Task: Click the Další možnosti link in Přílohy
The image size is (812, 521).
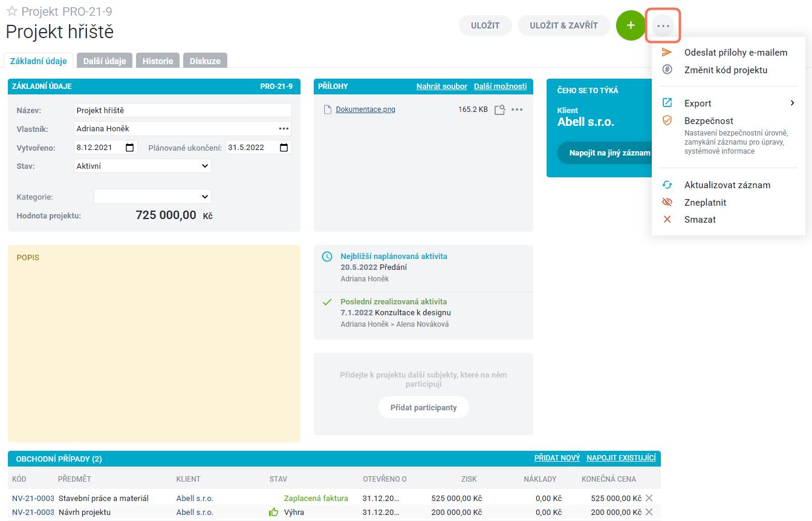Action: click(x=500, y=86)
